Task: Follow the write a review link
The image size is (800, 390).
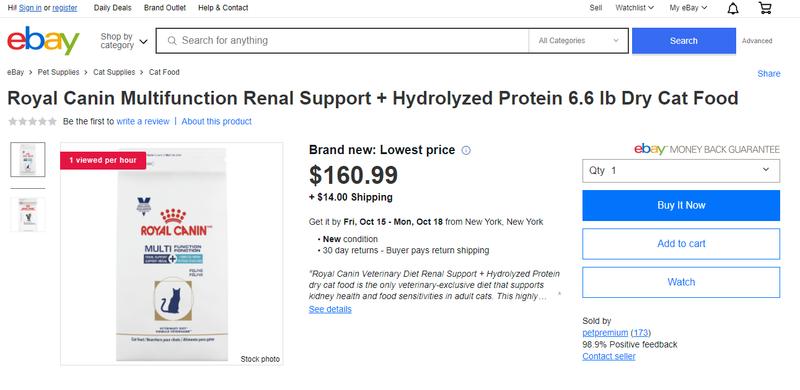Action: pyautogui.click(x=143, y=121)
